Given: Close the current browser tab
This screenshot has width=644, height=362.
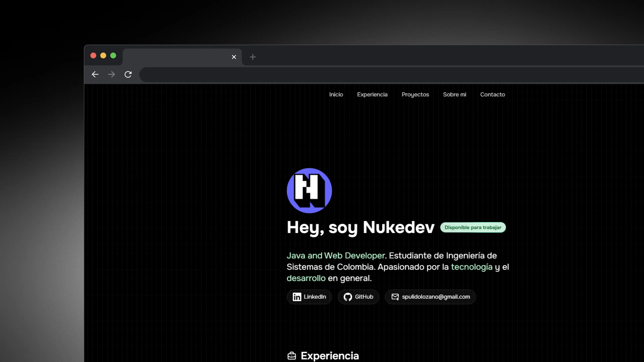Looking at the screenshot, I should (x=234, y=57).
